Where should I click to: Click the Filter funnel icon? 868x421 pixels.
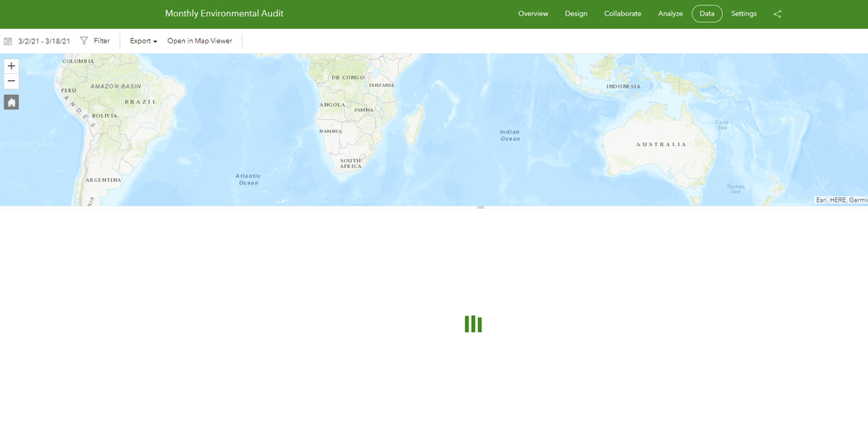coord(84,41)
